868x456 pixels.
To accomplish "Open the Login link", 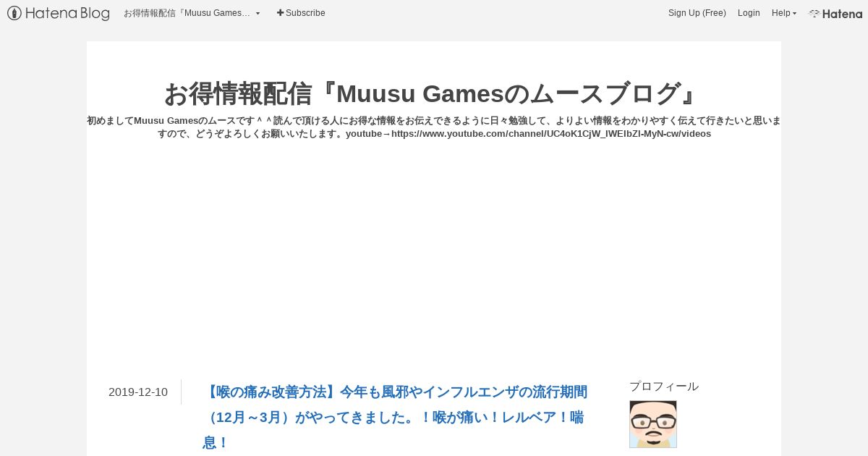I will pos(749,13).
